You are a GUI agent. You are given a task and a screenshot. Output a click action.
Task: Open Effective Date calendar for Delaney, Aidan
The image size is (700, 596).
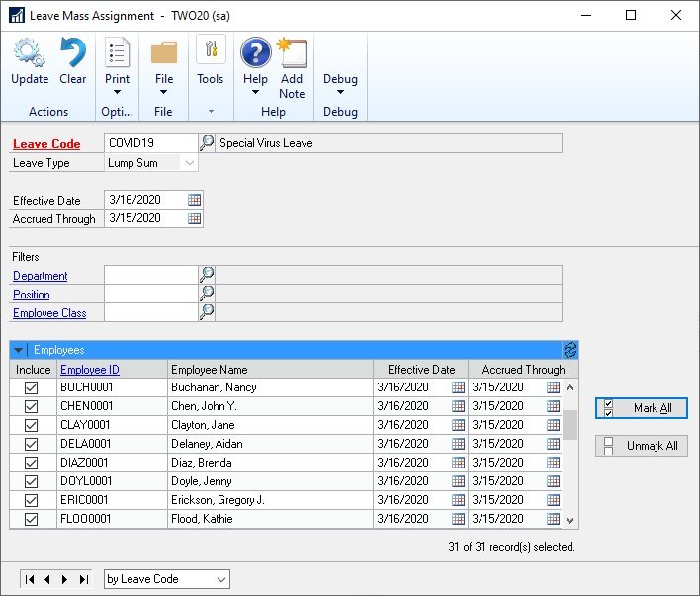458,444
